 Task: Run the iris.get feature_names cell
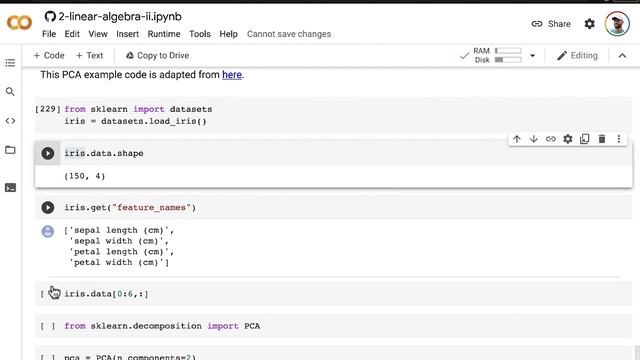48,208
